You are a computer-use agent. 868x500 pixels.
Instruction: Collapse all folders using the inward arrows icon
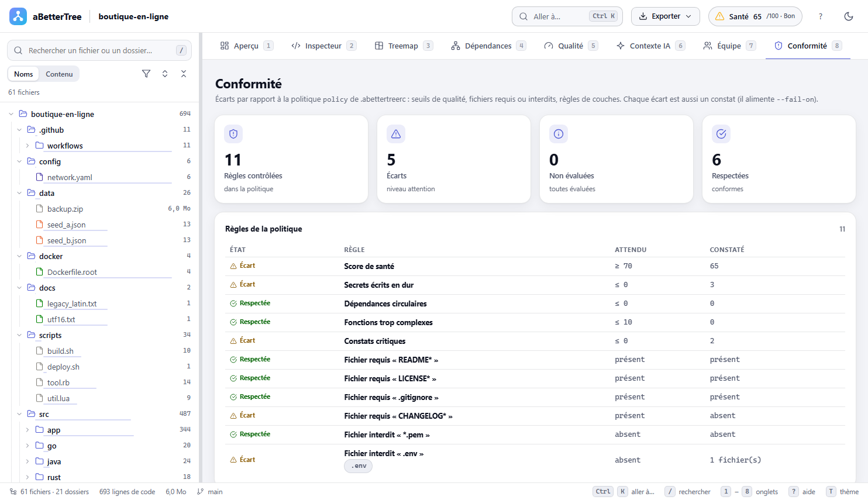[x=184, y=74]
